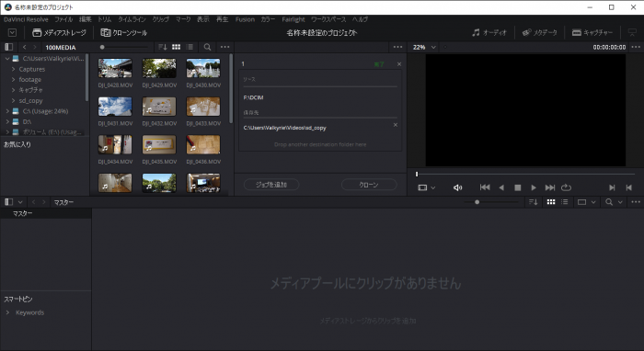
Task: Click the viewer scrub bar playhead
Action: (417, 174)
